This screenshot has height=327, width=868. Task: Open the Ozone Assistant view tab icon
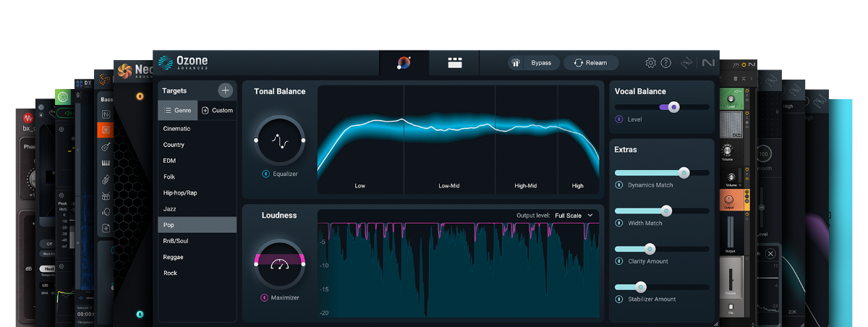404,63
